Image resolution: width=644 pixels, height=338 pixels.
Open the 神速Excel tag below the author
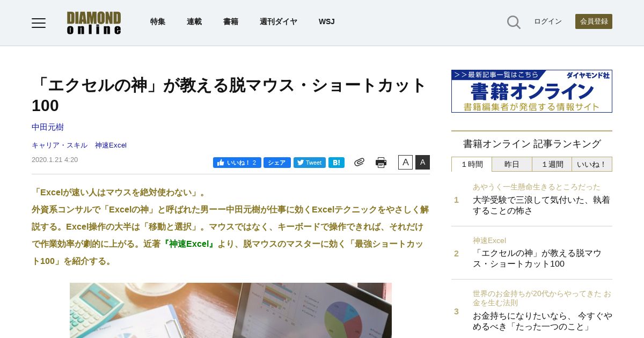[x=111, y=145]
